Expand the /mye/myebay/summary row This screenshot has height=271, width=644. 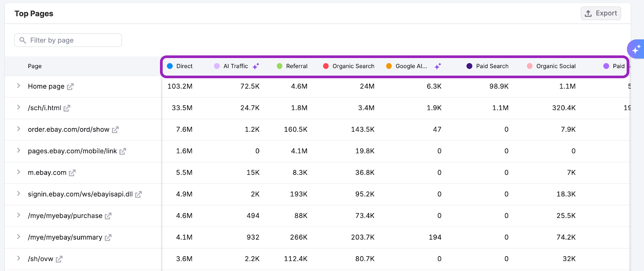(19, 237)
